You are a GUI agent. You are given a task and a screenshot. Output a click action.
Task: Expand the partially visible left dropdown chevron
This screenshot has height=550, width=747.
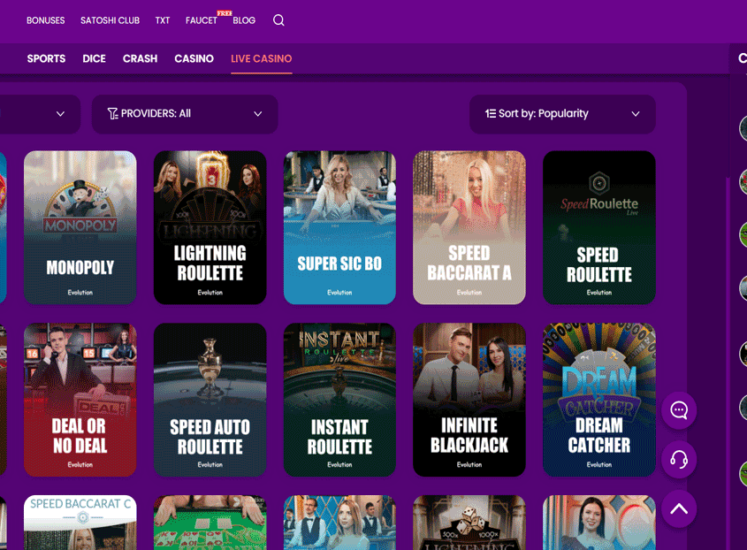tap(60, 114)
